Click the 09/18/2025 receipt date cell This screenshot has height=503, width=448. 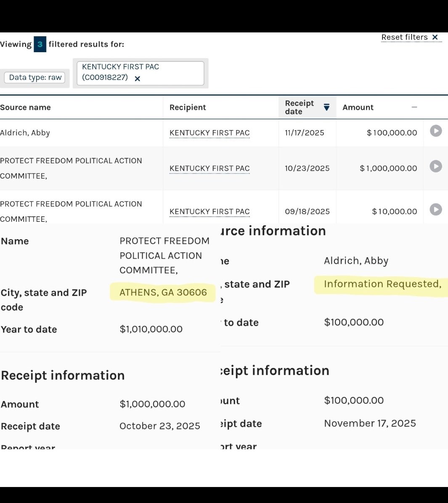307,212
